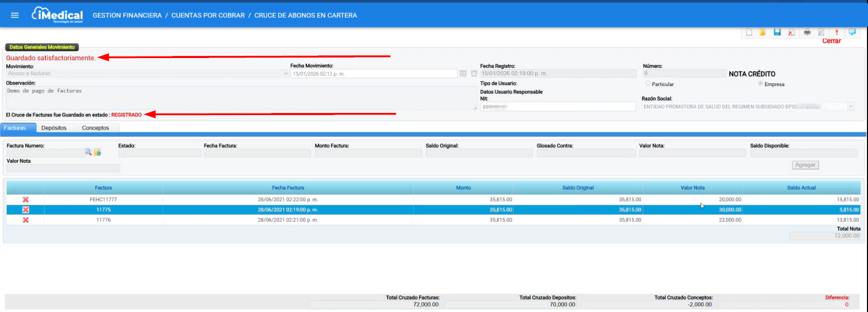Select the Empresa user type radio button
868x312 pixels.
[760, 83]
